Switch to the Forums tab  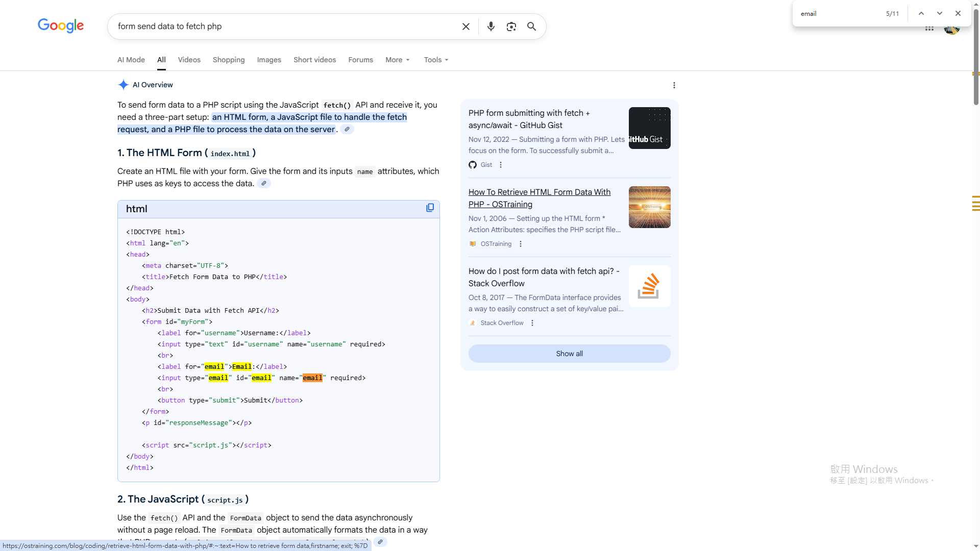coord(360,60)
